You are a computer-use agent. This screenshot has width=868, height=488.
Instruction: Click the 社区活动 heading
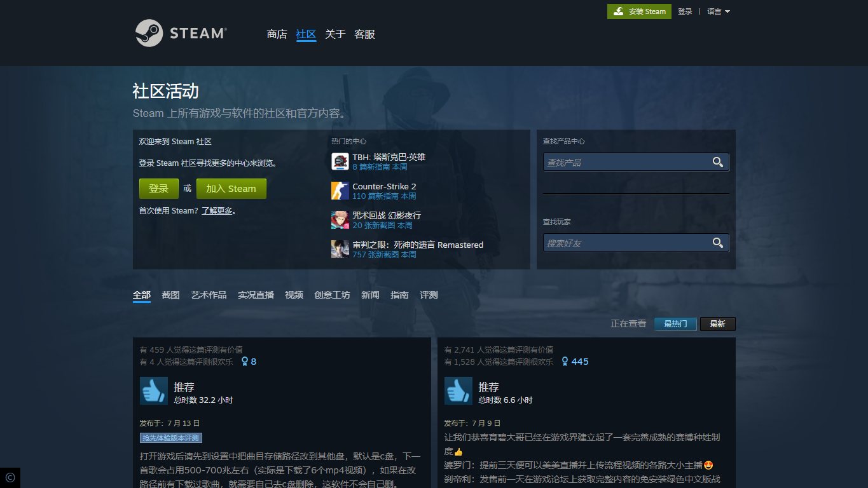165,91
